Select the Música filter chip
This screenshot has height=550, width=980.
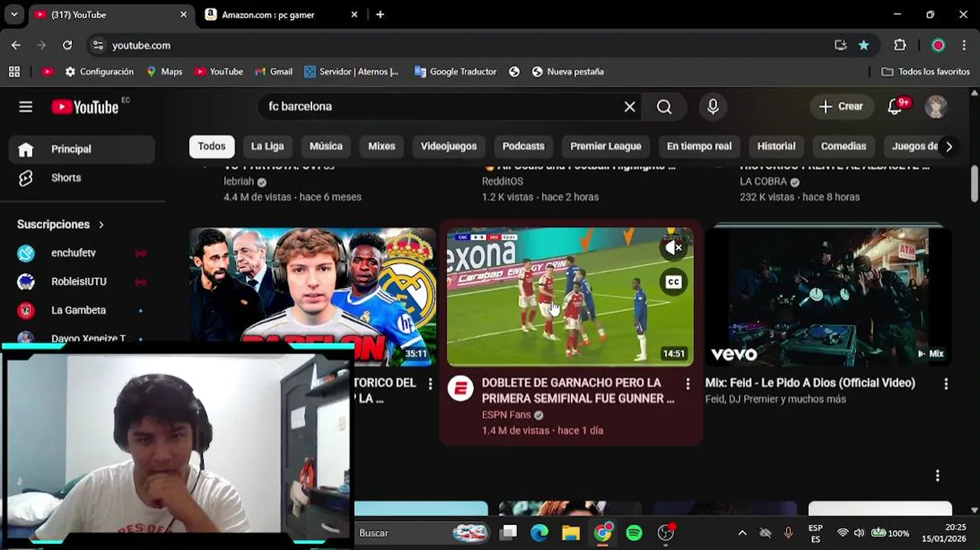pos(326,146)
